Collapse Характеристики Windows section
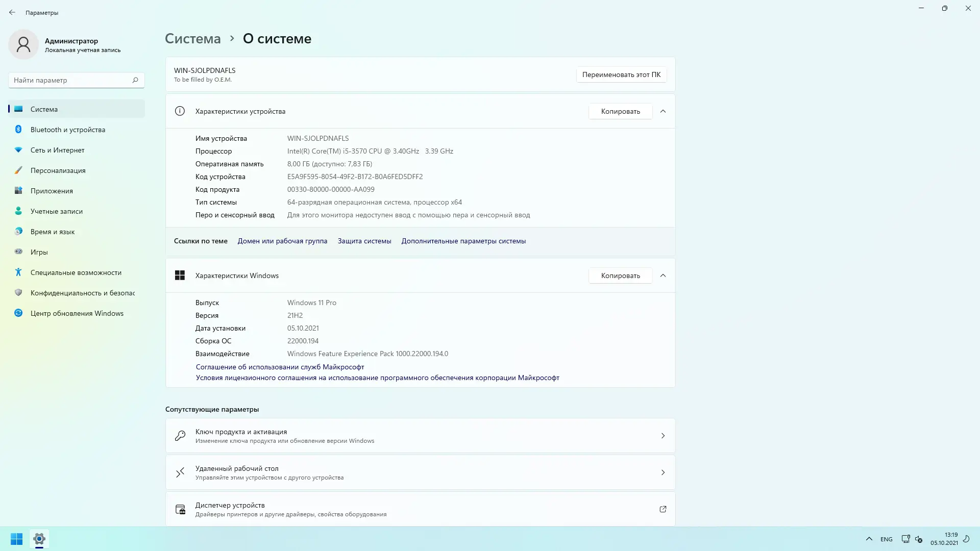The image size is (980, 551). pos(663,275)
